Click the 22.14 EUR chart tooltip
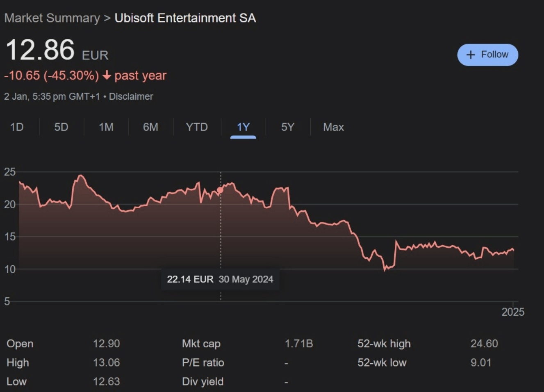Image resolution: width=544 pixels, height=392 pixels. [x=220, y=280]
